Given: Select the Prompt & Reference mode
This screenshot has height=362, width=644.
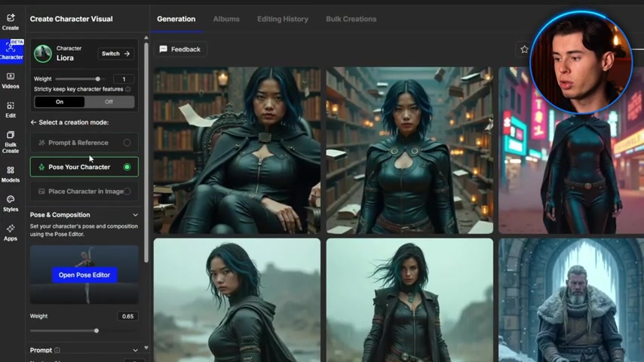Looking at the screenshot, I should (x=84, y=143).
